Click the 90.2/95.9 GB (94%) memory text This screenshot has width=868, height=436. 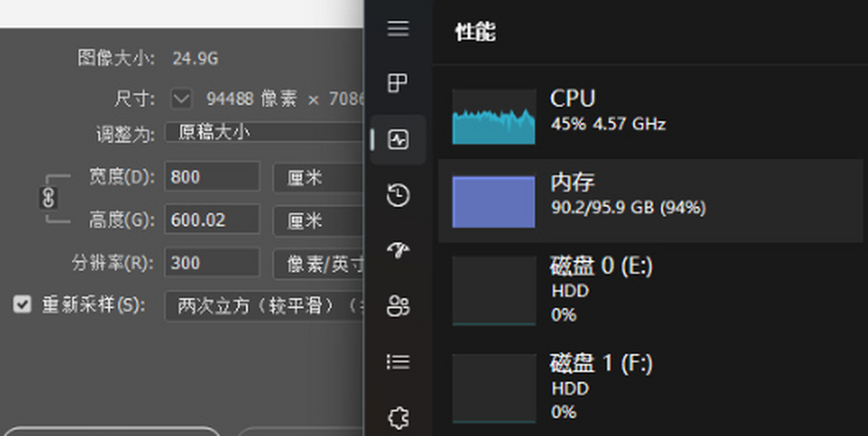628,207
